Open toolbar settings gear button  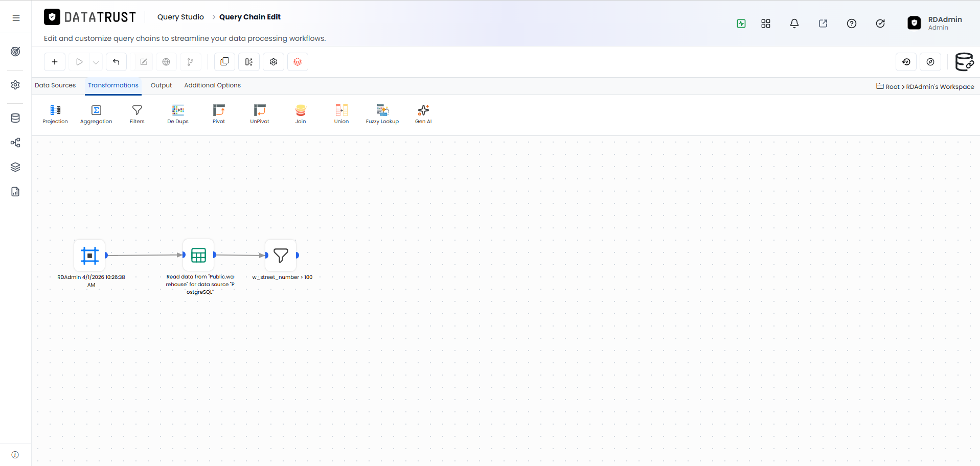click(x=274, y=62)
